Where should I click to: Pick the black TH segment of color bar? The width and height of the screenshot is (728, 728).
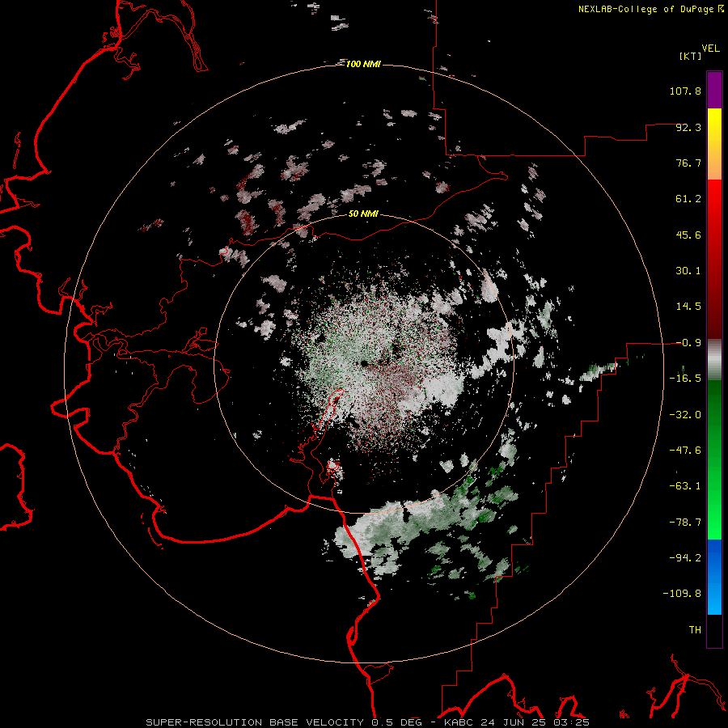[714, 630]
